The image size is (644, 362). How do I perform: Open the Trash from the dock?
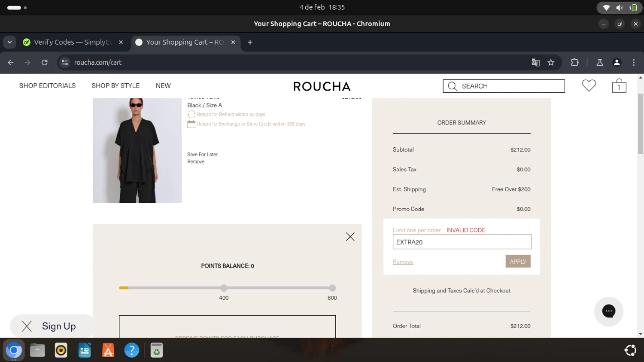coord(157,350)
